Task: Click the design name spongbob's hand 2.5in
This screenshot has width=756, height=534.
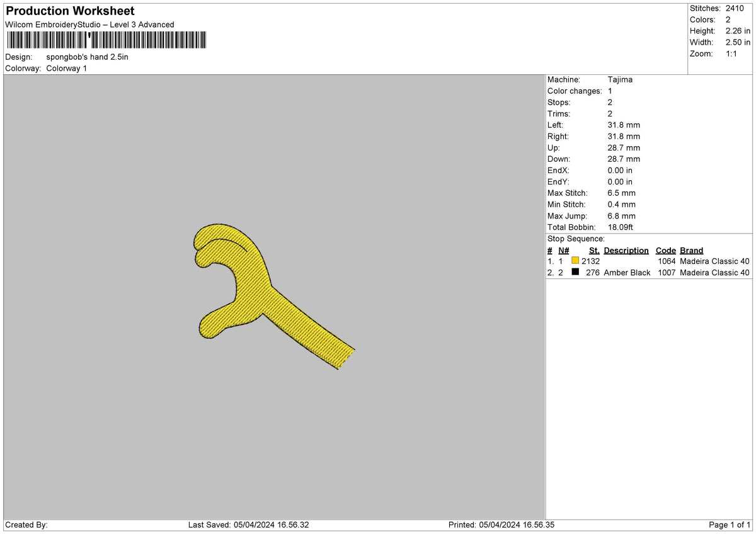Action: click(87, 57)
